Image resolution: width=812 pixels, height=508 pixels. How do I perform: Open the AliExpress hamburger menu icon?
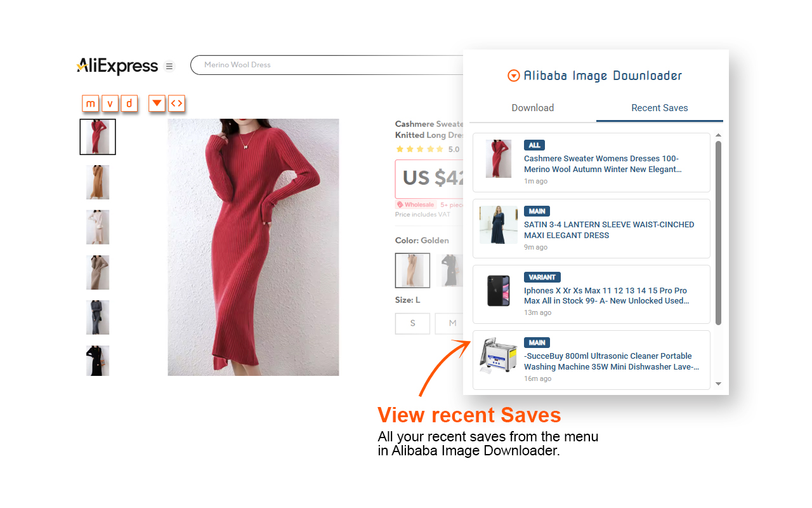tap(169, 66)
